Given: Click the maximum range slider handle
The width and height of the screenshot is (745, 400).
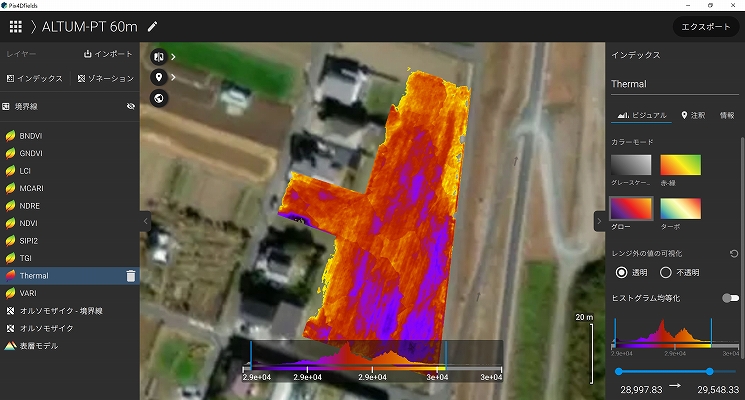Looking at the screenshot, I should pyautogui.click(x=709, y=371).
